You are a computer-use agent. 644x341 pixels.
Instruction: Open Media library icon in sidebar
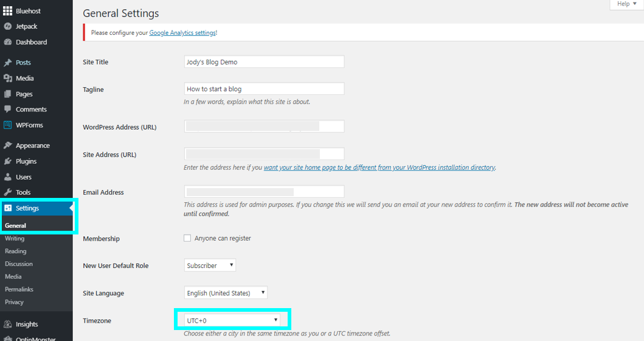pos(7,78)
